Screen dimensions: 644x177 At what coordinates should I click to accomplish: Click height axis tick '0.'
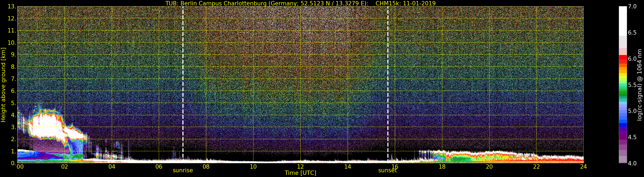click(13, 163)
